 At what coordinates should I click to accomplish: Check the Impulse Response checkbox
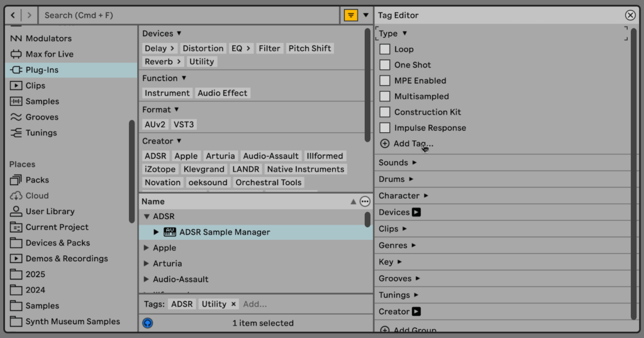(385, 128)
